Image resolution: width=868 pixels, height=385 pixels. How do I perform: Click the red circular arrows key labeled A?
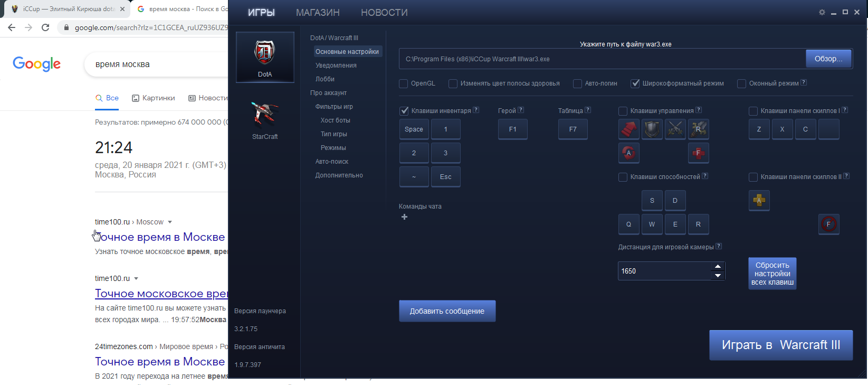coord(628,153)
